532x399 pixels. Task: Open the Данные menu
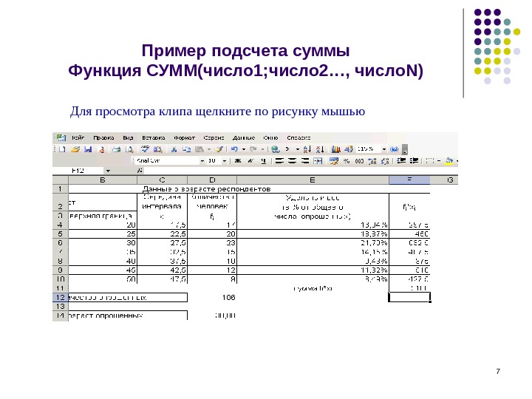pyautogui.click(x=244, y=137)
